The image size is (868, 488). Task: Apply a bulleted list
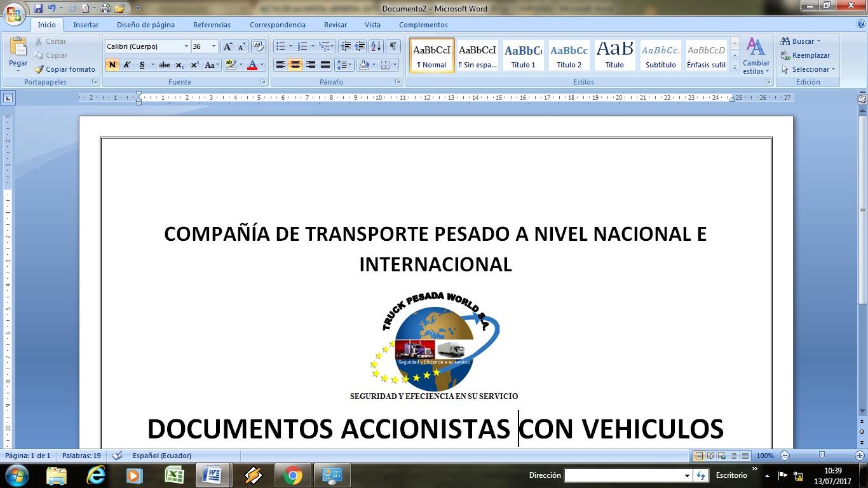click(x=280, y=46)
